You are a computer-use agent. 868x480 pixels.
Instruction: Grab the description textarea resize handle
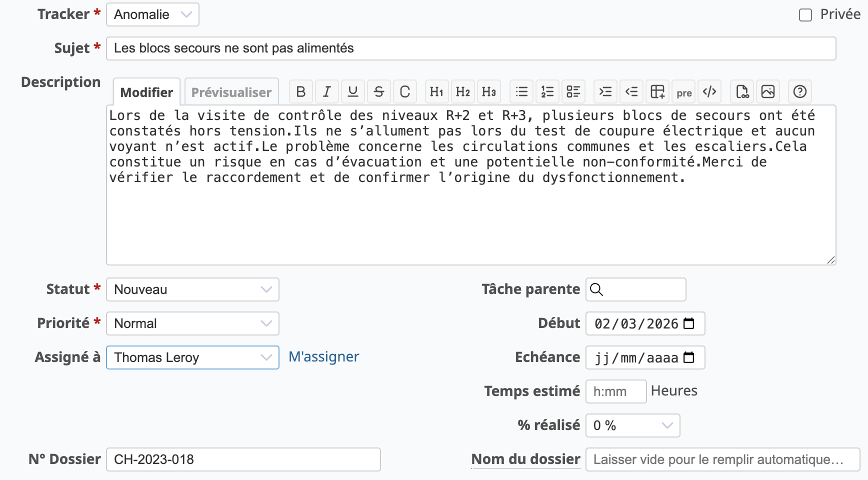831,260
